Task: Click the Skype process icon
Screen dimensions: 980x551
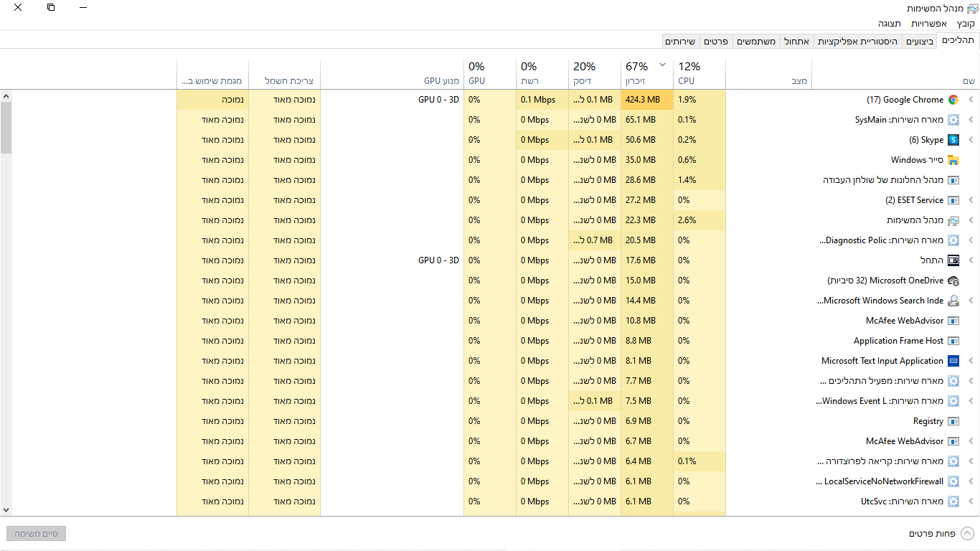Action: click(x=953, y=140)
